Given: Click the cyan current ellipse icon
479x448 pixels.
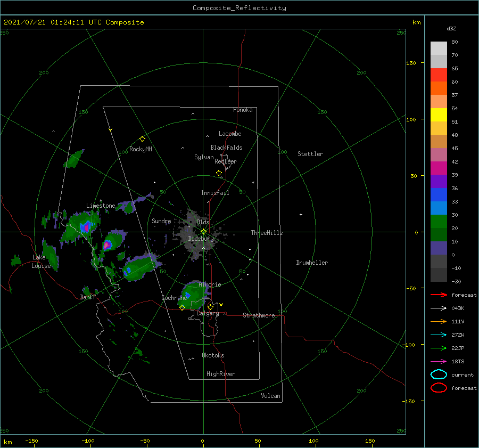Looking at the screenshot, I should [x=439, y=374].
